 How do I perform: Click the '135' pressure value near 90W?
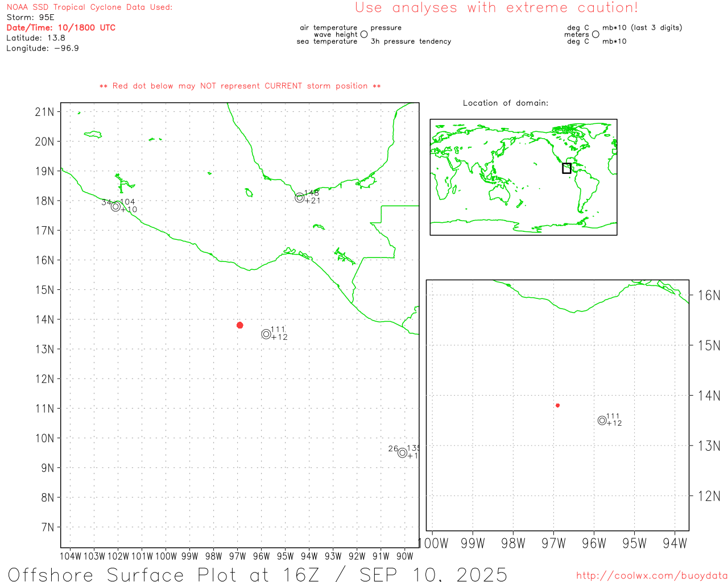[x=413, y=448]
